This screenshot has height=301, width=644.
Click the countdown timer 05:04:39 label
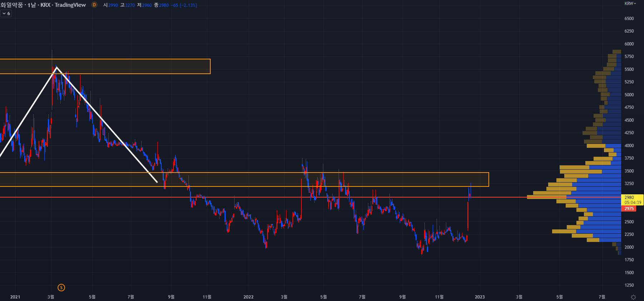(633, 203)
